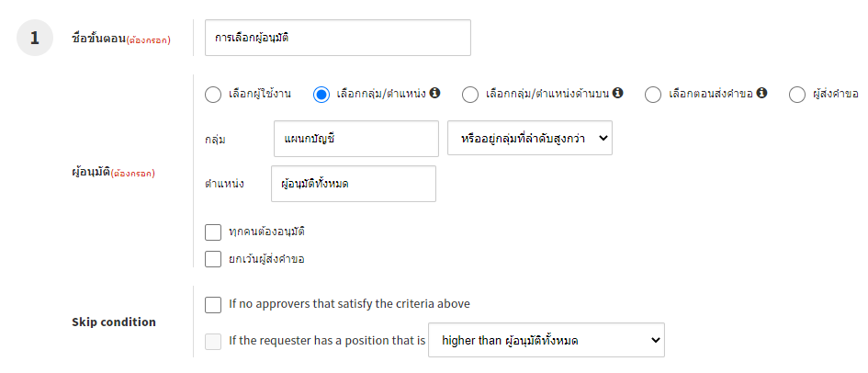Click the ชื่อขั้นตอน name input field
This screenshot has height=373, width=868.
[x=338, y=38]
